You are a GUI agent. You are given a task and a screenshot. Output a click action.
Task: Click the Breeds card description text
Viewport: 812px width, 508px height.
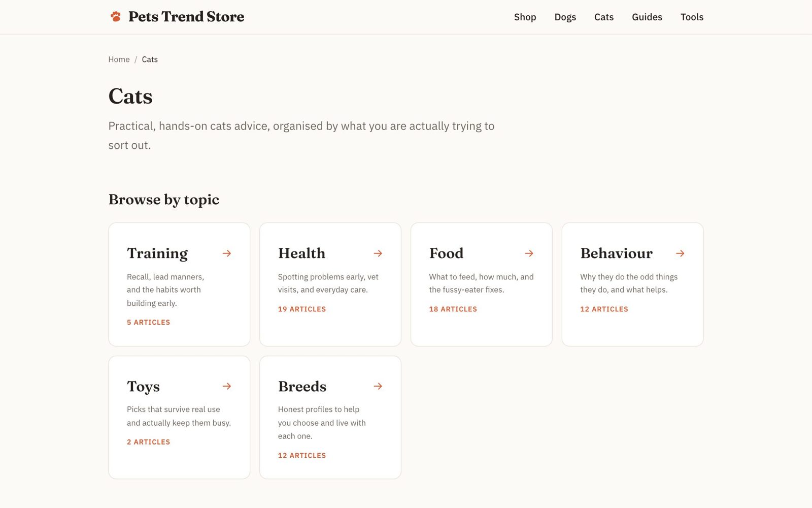click(x=322, y=423)
